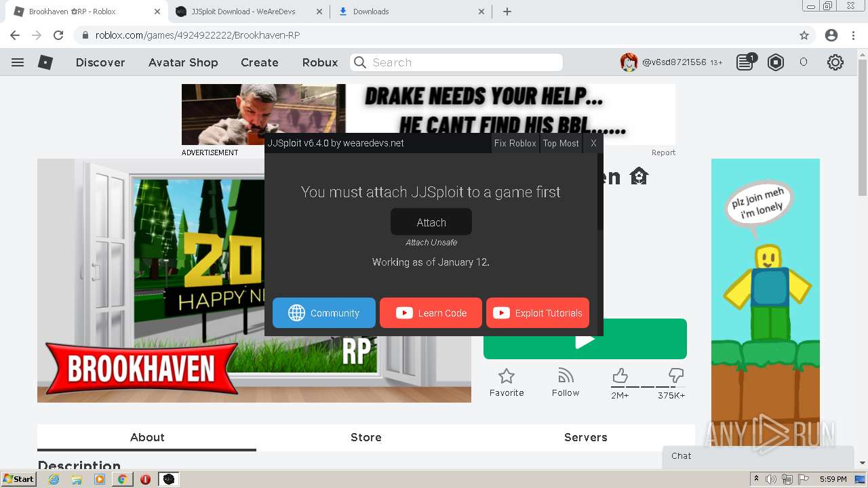Open the JJSploit Community button
The image size is (868, 488).
point(324,313)
